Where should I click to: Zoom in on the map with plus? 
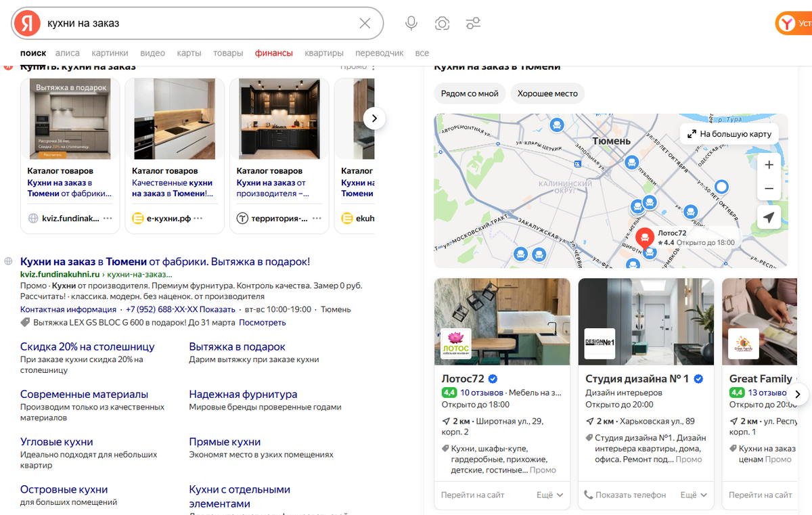(x=769, y=164)
